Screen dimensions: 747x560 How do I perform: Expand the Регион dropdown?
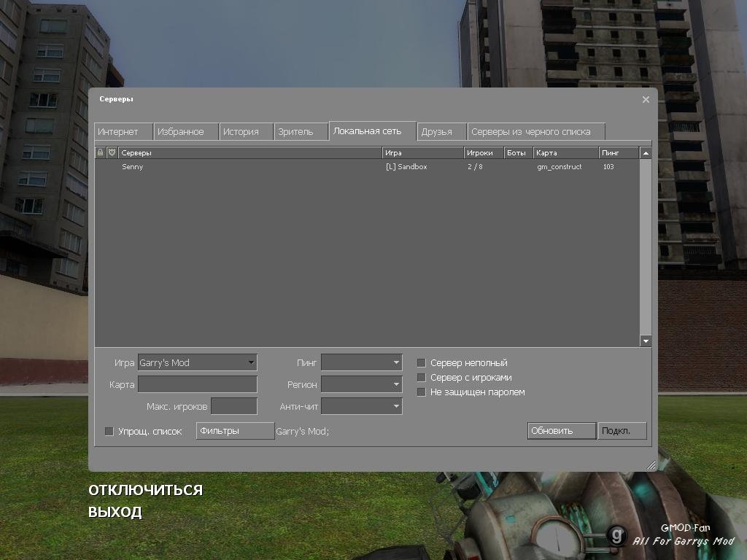point(362,384)
